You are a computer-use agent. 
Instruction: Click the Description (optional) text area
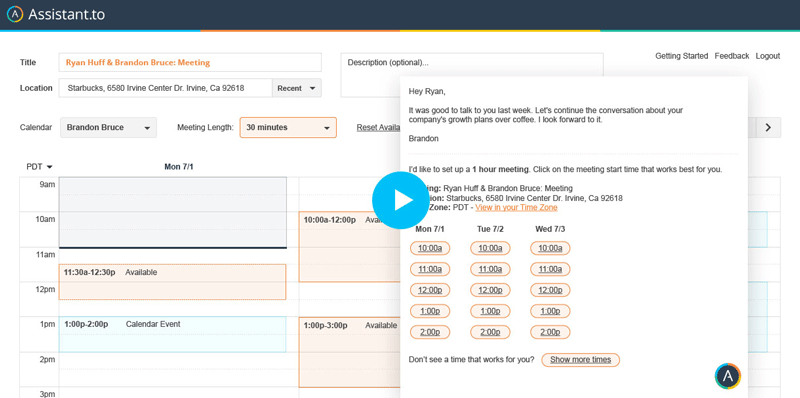coord(472,75)
